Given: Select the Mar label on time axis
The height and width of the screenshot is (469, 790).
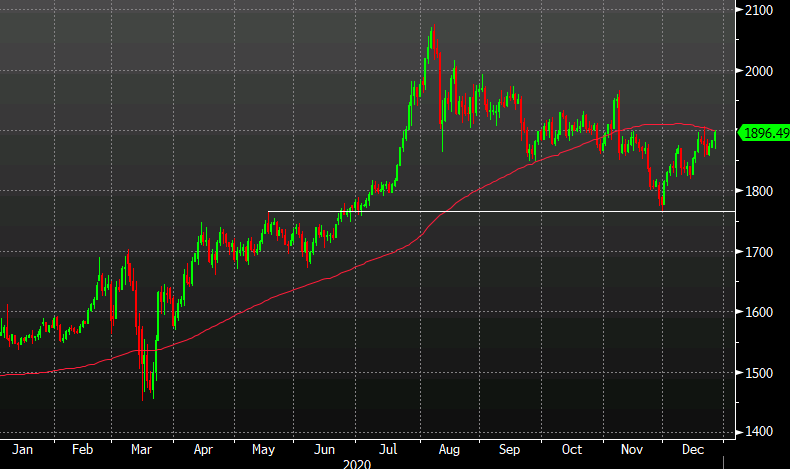Looking at the screenshot, I should click(141, 449).
